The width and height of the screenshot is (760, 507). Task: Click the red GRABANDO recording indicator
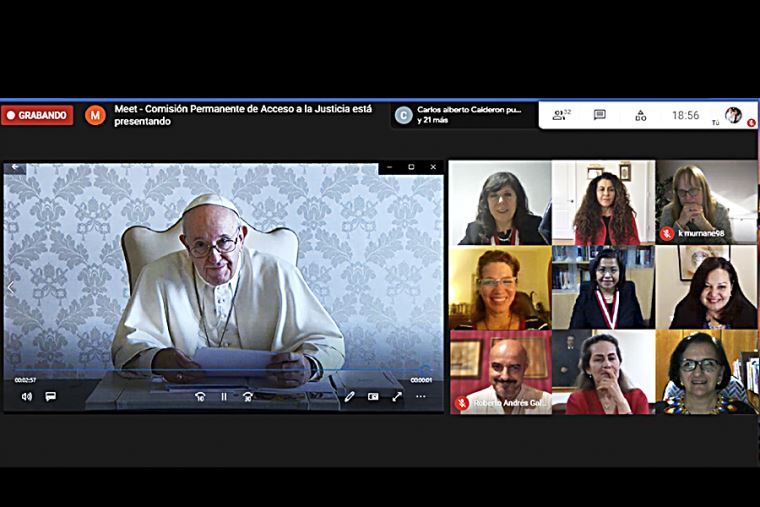(37, 115)
